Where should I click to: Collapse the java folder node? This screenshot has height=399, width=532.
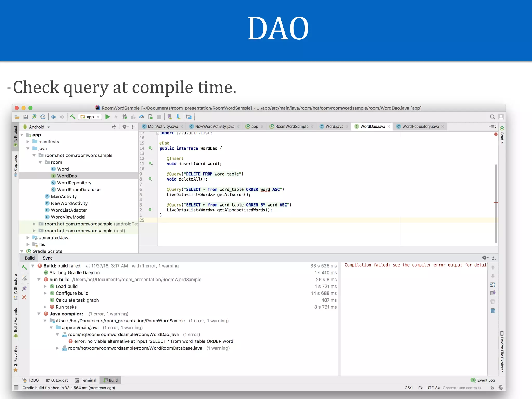pos(28,149)
